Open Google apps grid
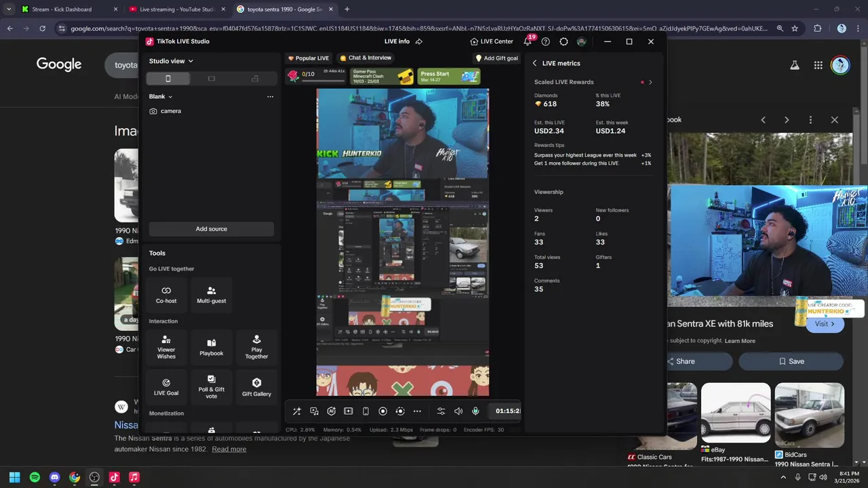Screen dimensions: 868x488 pos(818,65)
